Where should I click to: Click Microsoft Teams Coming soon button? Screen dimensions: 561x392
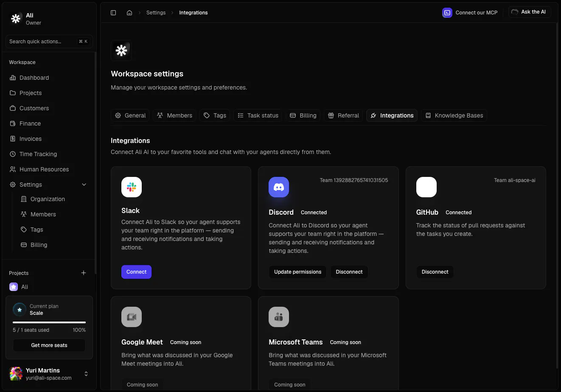[289, 385]
